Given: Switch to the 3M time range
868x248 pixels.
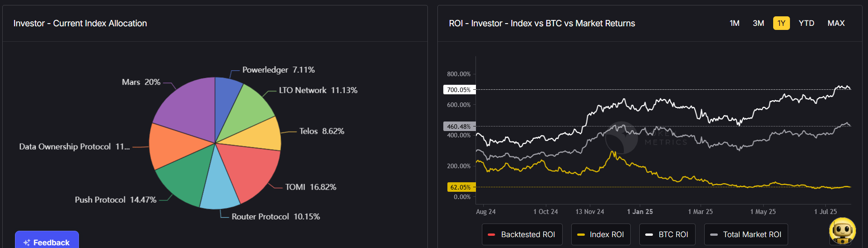Looking at the screenshot, I should [758, 23].
